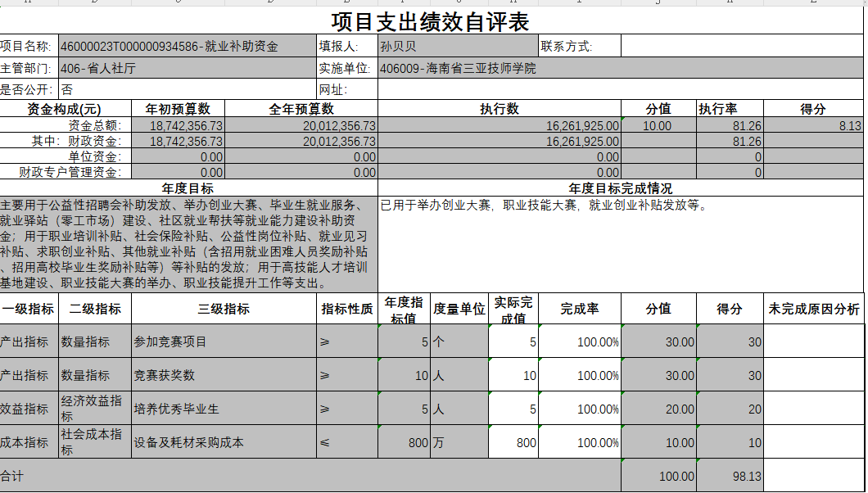Select the 填报人 name cell 孙贝贝
This screenshot has height=493, width=868.
pyautogui.click(x=458, y=47)
